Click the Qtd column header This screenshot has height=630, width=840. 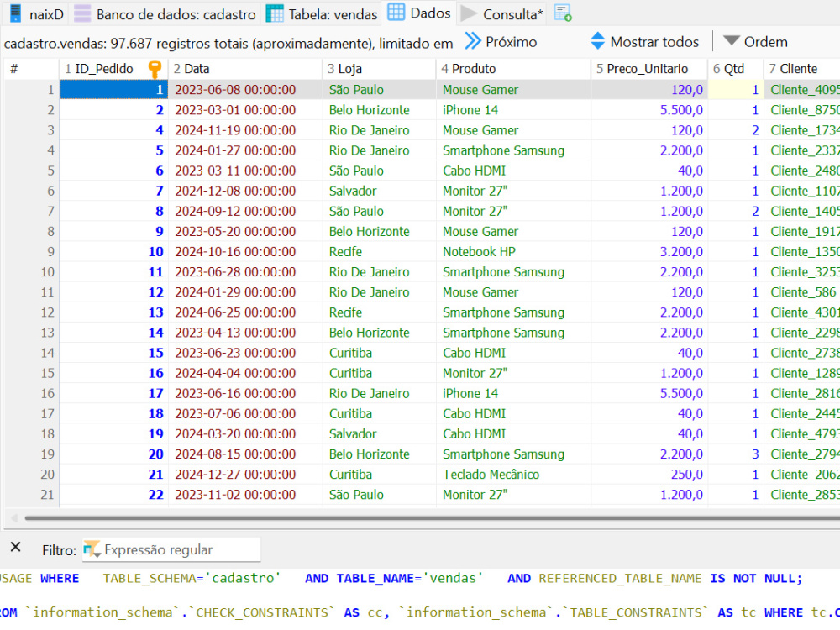point(736,69)
